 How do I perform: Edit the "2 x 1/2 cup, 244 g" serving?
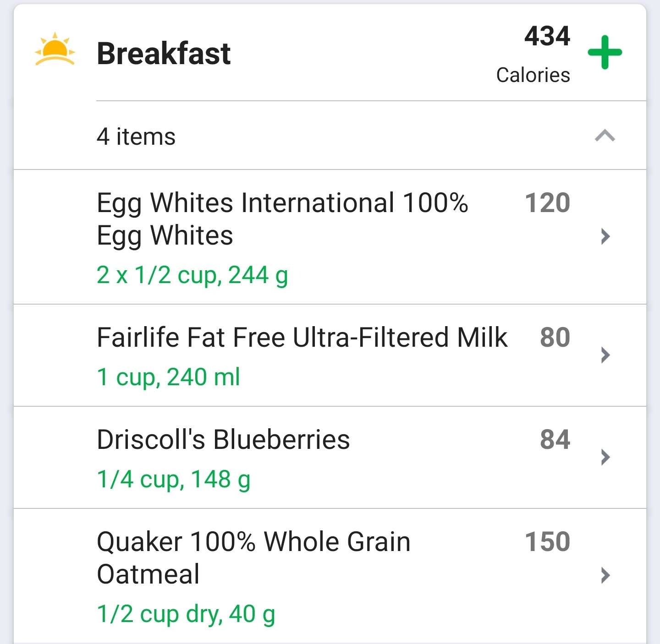point(192,275)
